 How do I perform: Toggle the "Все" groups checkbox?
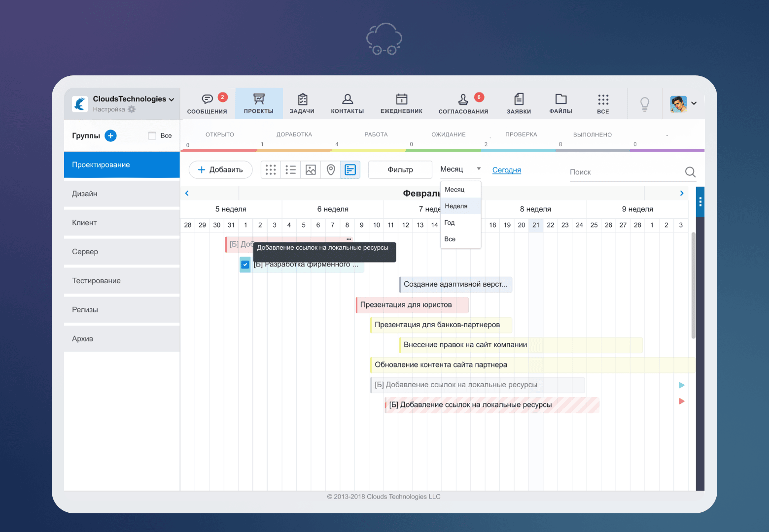point(152,135)
